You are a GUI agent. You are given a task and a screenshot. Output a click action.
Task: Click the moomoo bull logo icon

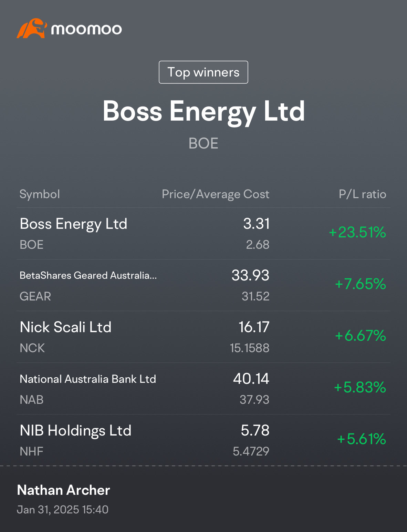click(x=31, y=29)
